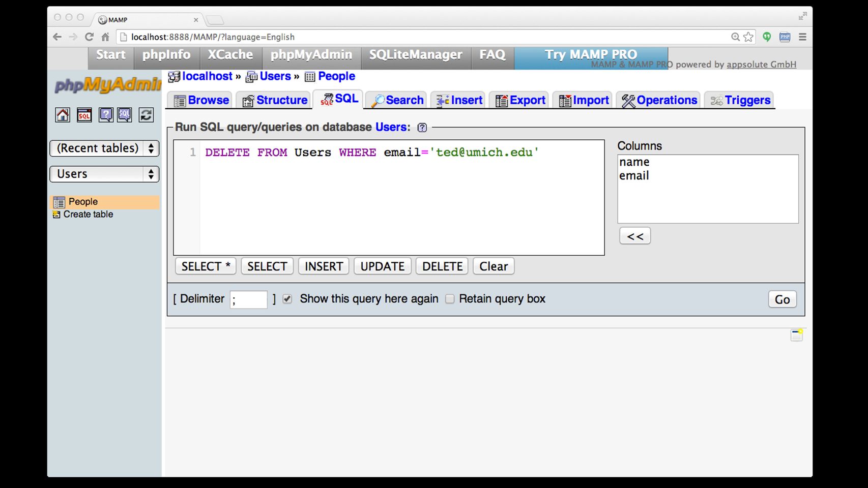Bookmark this page with the star
This screenshot has height=488, width=868.
pos(748,37)
